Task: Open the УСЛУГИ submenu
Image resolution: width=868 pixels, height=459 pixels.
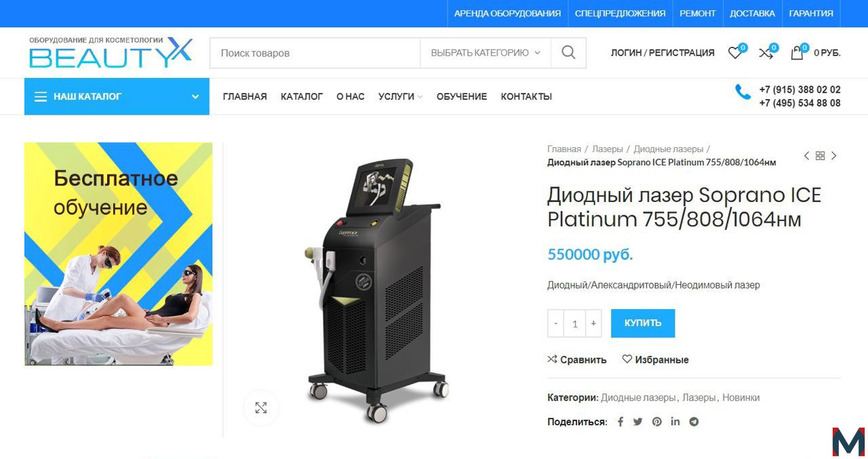Action: 400,97
